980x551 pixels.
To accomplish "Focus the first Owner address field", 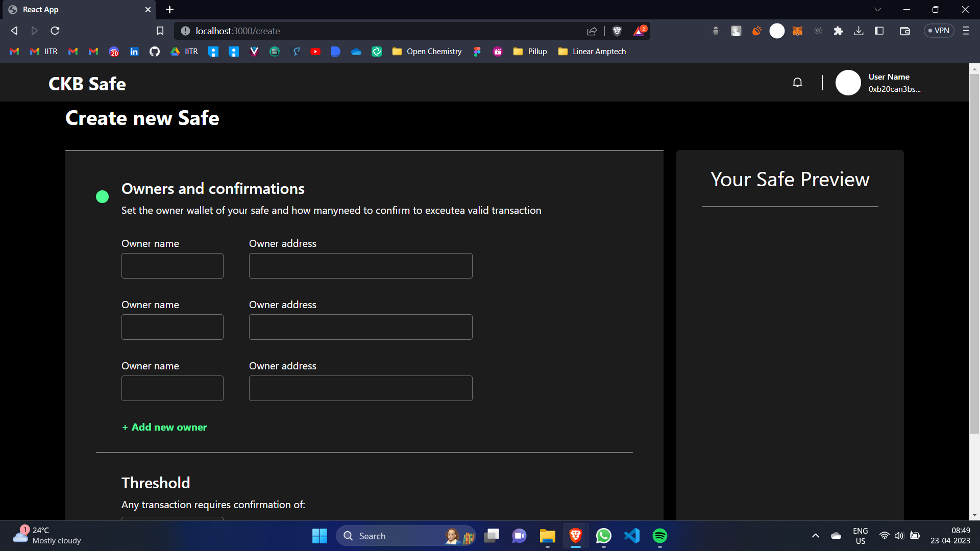I will click(x=360, y=266).
